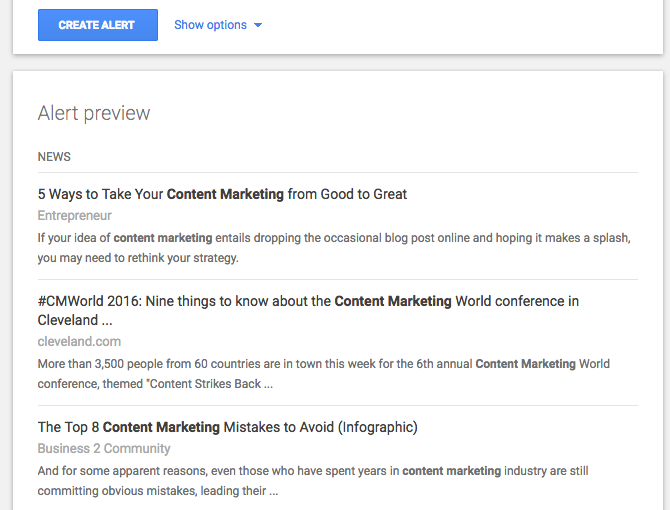The image size is (670, 510).
Task: Open 'The Top 8 Content Marketing Mistakes' headline
Action: 228,427
